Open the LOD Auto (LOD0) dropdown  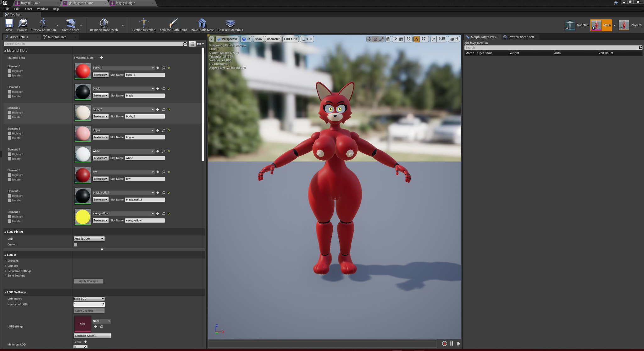[89, 239]
